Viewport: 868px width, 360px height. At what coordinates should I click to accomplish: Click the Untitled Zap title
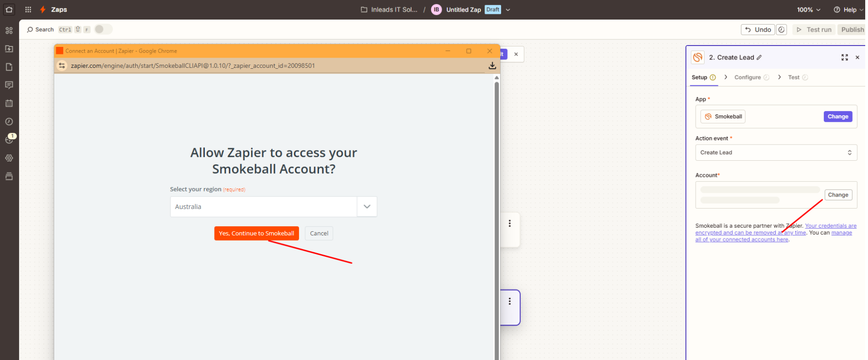point(463,10)
